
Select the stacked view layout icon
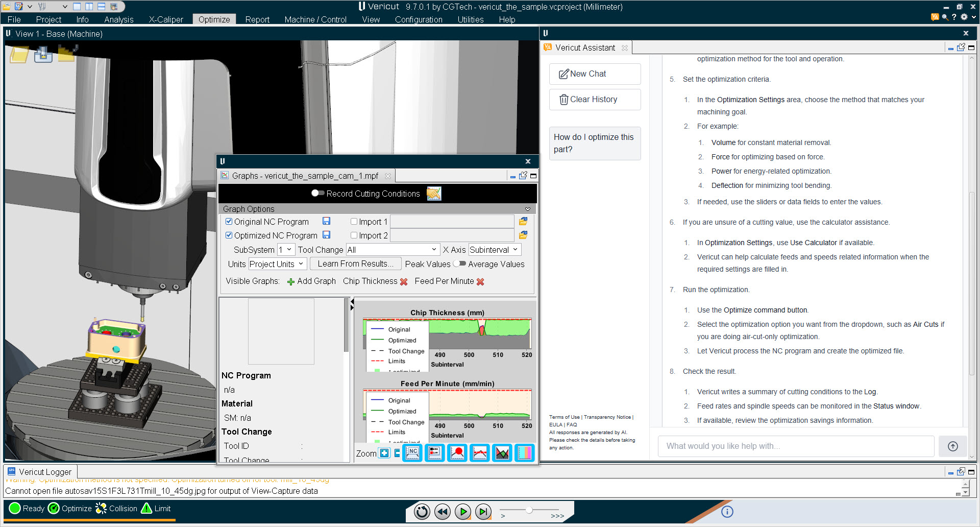[x=102, y=7]
